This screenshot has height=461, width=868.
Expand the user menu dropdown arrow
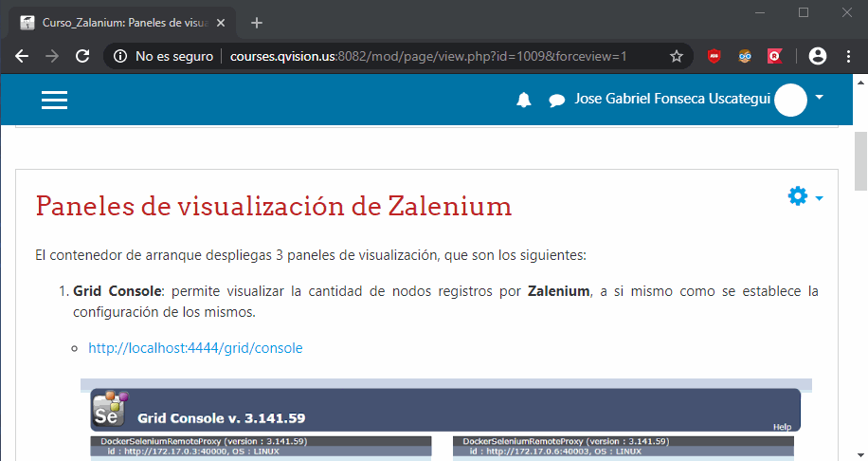pos(819,98)
